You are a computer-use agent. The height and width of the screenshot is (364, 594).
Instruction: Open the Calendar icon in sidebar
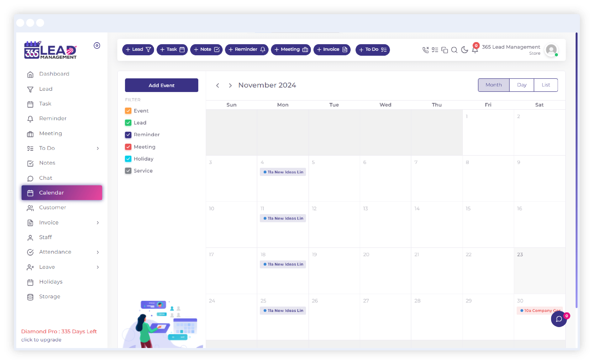pos(30,193)
